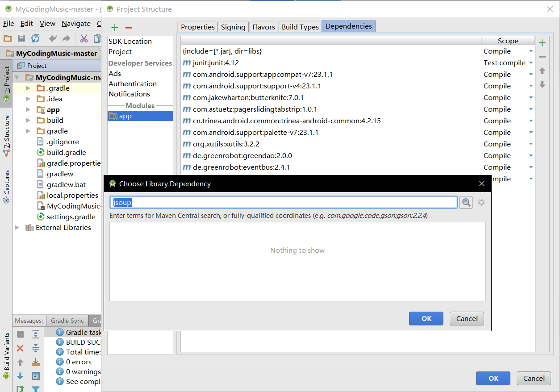This screenshot has height=392, width=560.
Task: Switch to the Properties tab
Action: pos(197,27)
